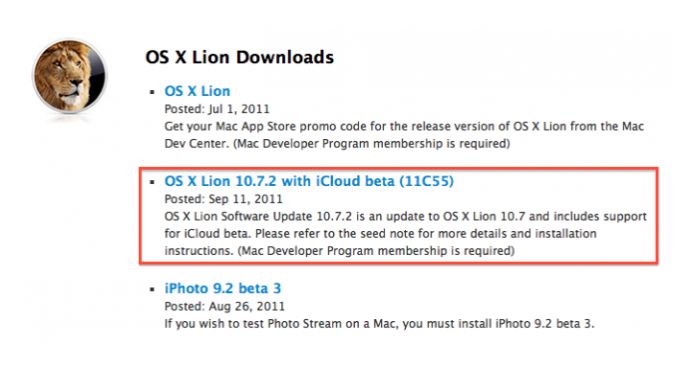Click the "OS X Lion Downloads" heading
The image size is (691, 375).
[240, 57]
